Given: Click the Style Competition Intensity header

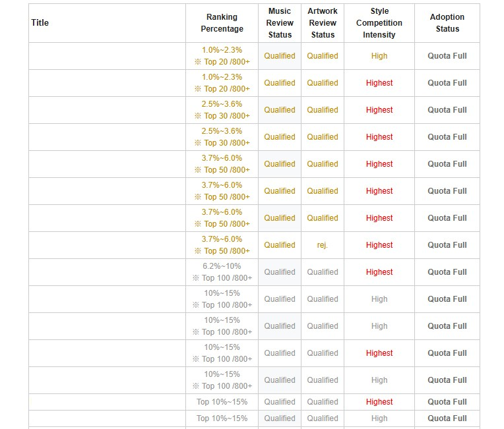Looking at the screenshot, I should (379, 23).
